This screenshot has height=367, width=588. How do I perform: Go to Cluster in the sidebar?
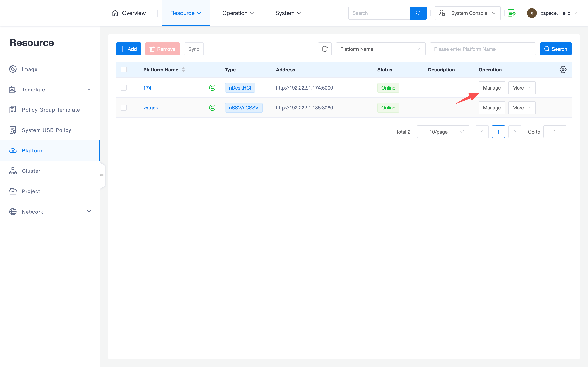click(31, 171)
